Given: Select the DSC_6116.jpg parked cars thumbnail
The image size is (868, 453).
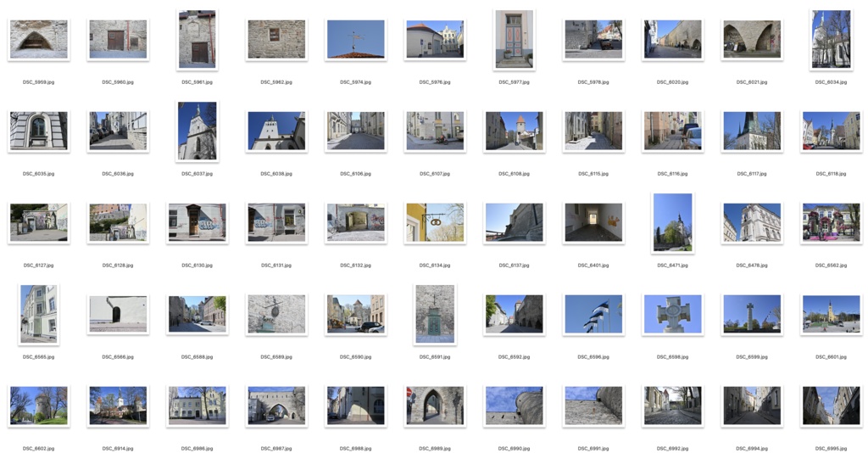Looking at the screenshot, I should click(x=672, y=131).
